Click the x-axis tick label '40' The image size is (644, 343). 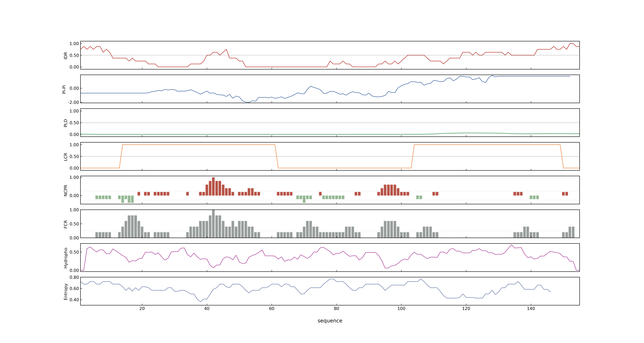[x=207, y=309]
